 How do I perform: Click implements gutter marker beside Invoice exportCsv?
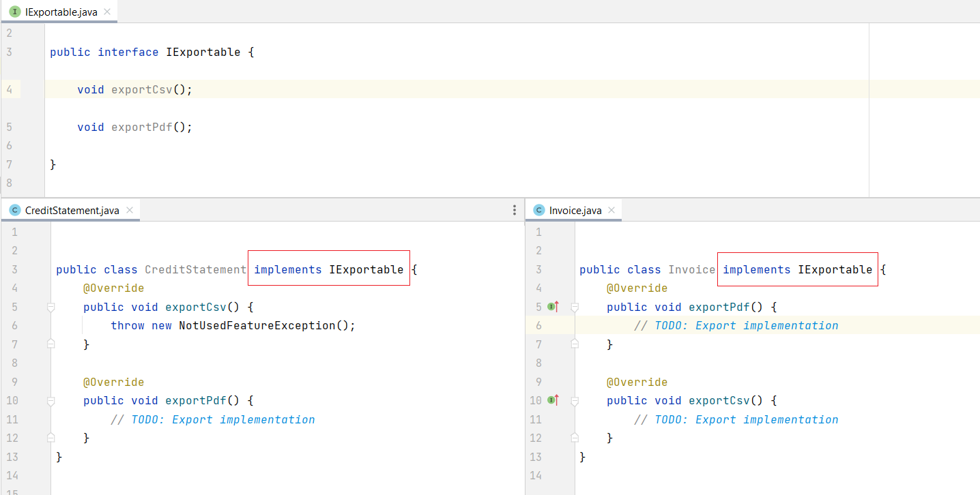pos(553,400)
